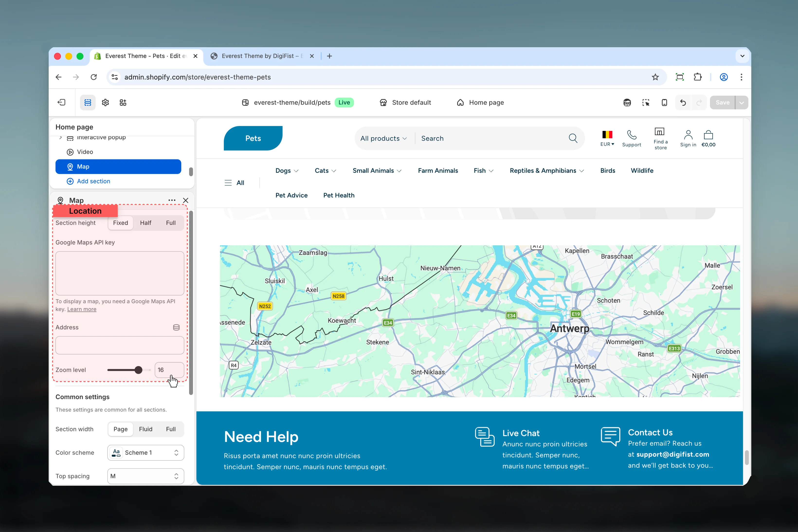This screenshot has height=532, width=798.
Task: Click the Google Maps API key field
Action: pos(120,273)
